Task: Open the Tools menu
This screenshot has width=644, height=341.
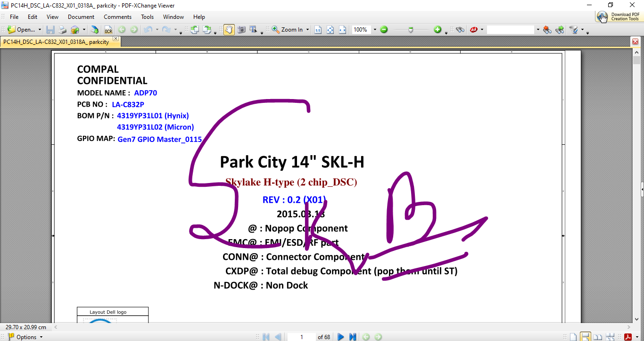Action: click(148, 17)
